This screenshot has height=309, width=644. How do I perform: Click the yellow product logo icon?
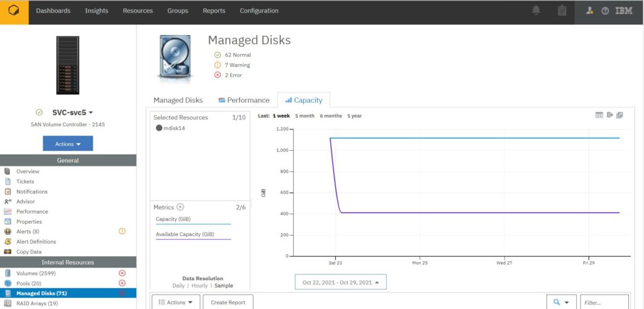(14, 11)
